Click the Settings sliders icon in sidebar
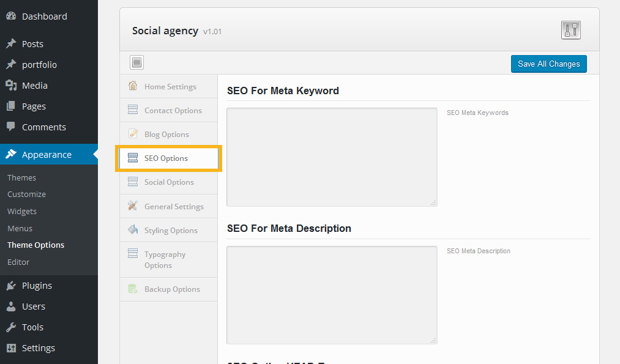620x364 pixels. point(11,348)
